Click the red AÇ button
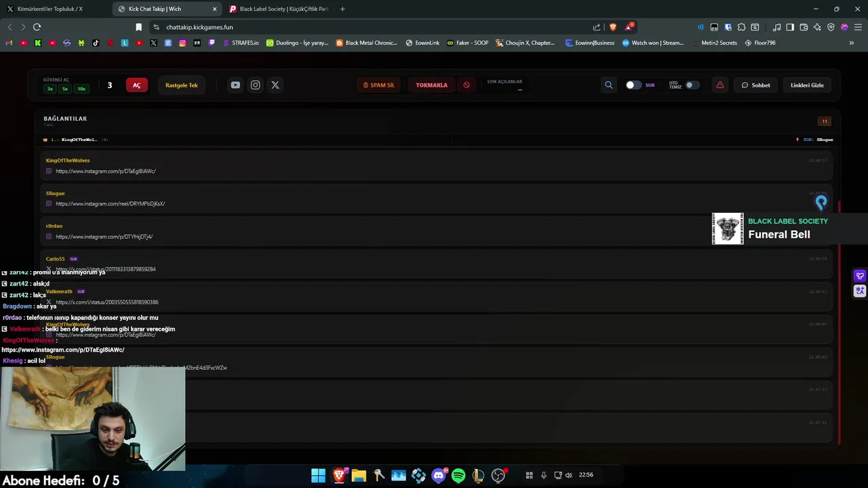Screen dimensions: 868x488 point(136,85)
